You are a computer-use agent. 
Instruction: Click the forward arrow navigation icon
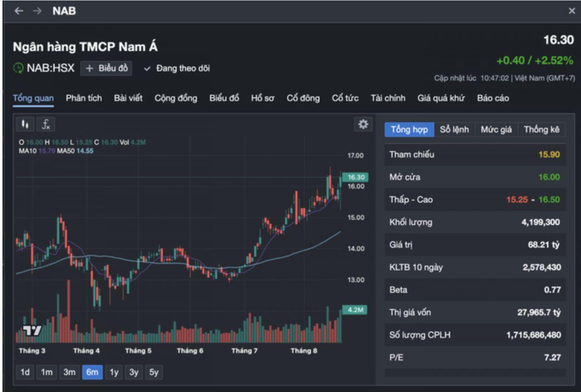click(37, 11)
